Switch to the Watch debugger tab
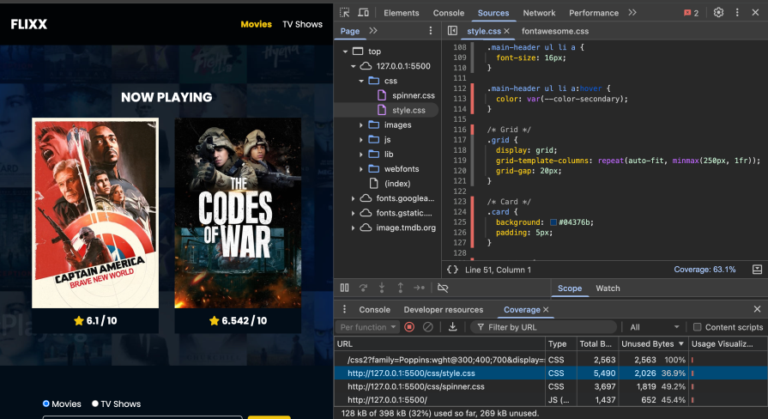Viewport: 768px width, 419px height. [607, 288]
